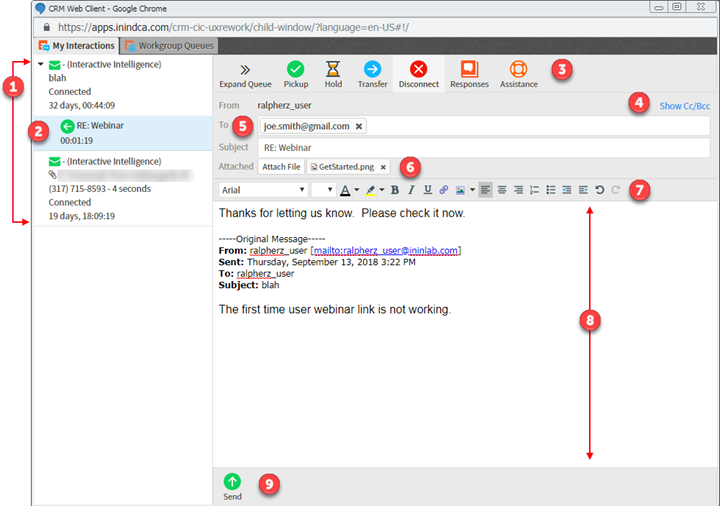This screenshot has height=506, width=720.
Task: Request Assistance via lifebuoy icon
Action: 517,69
